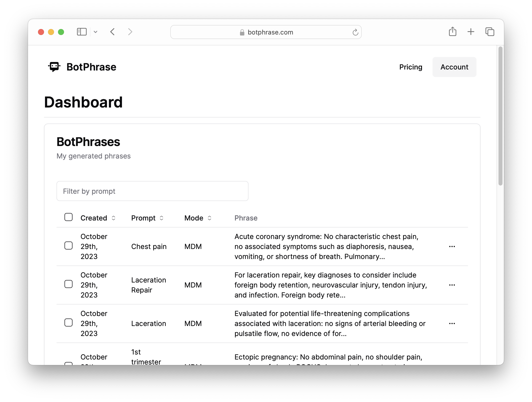Open the three-dot menu for Laceration Repair row
The image size is (532, 402).
click(x=452, y=285)
